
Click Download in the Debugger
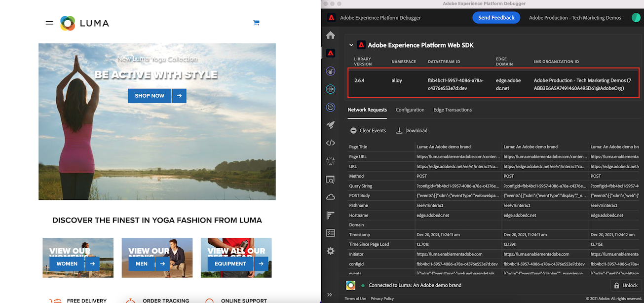(412, 131)
